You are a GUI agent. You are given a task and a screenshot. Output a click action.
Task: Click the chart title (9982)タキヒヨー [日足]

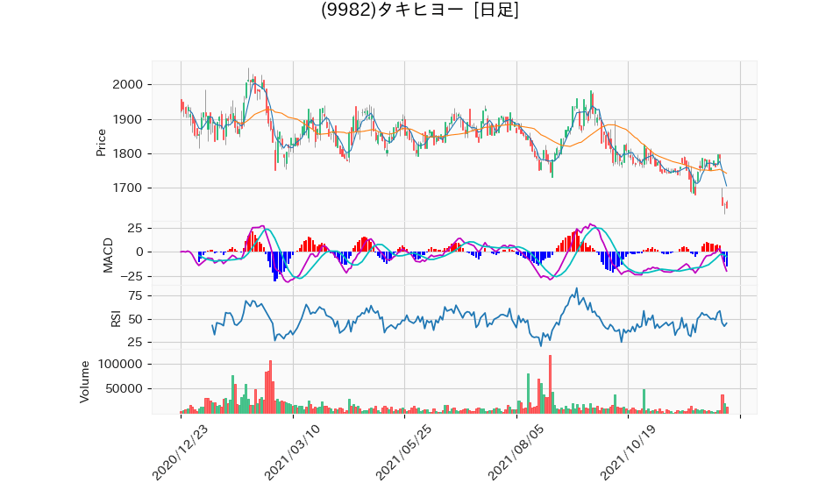tap(419, 9)
